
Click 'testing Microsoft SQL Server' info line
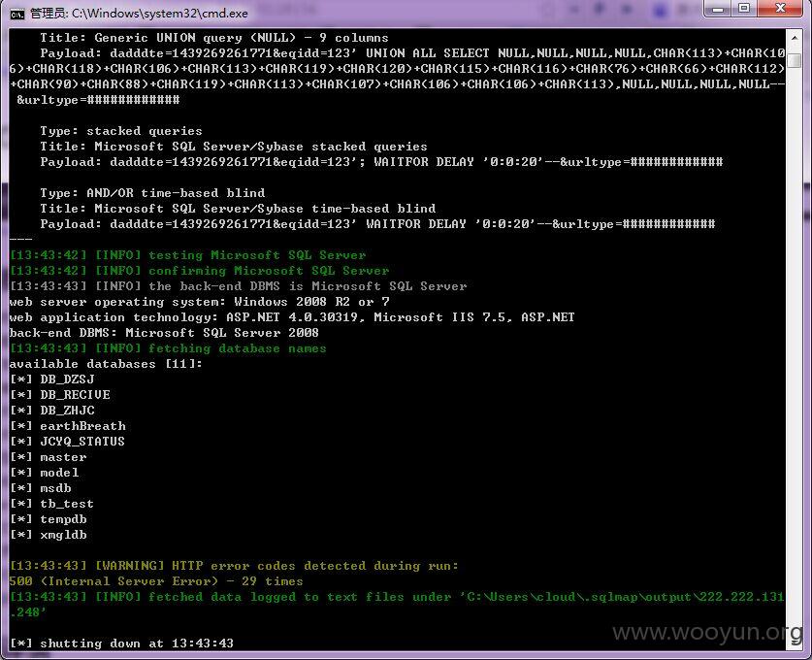coord(187,255)
